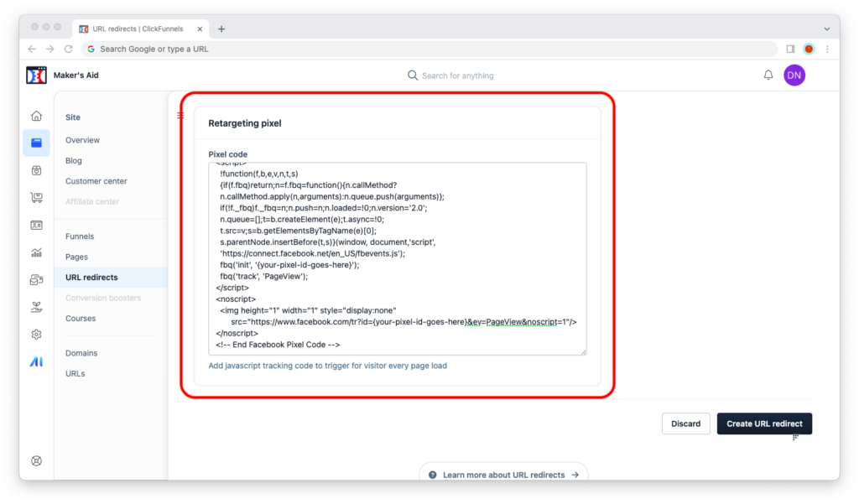The image size is (859, 504).
Task: Click the fbevents.js URL code line
Action: [x=313, y=253]
